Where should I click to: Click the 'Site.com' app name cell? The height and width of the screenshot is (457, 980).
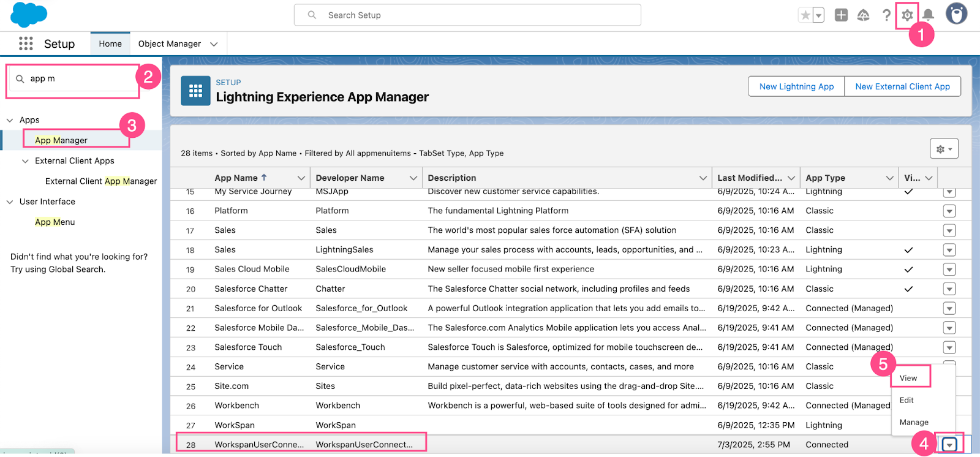(232, 386)
